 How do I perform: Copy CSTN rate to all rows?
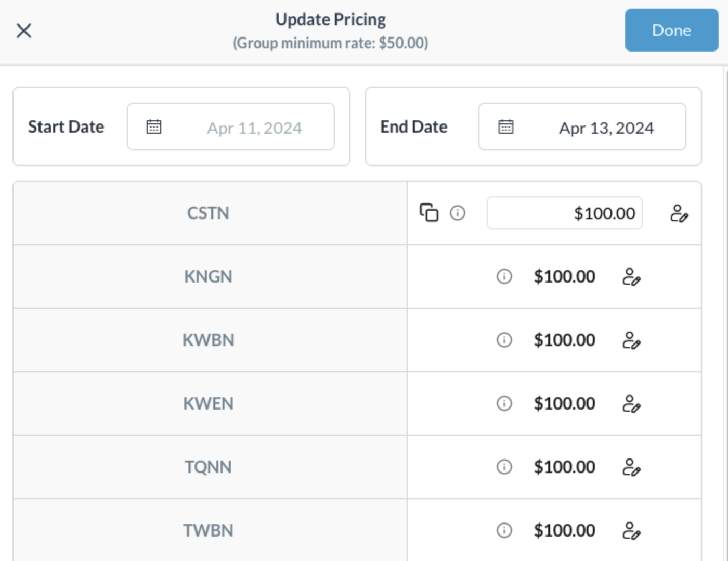(429, 213)
